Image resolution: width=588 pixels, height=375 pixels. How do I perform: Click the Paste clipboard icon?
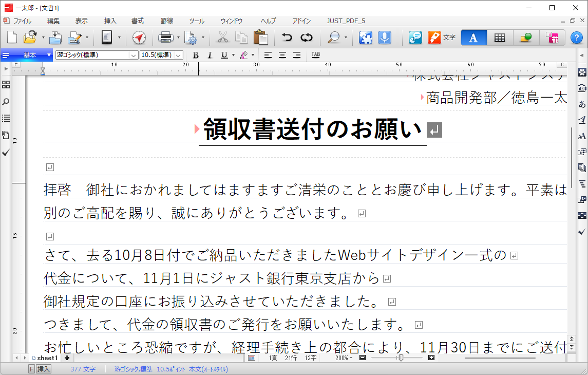pos(260,37)
